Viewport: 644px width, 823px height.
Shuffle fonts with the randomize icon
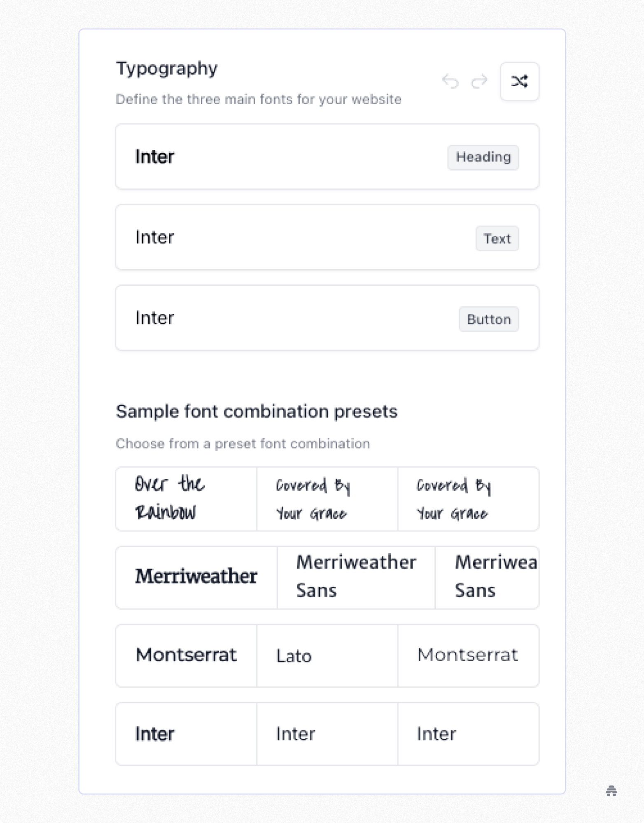tap(520, 82)
